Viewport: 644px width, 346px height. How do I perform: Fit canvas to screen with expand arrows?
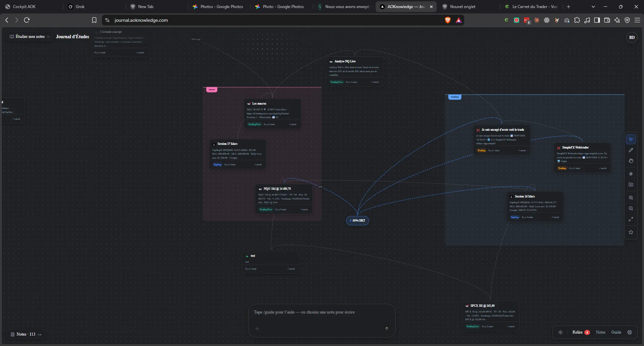coord(631,219)
